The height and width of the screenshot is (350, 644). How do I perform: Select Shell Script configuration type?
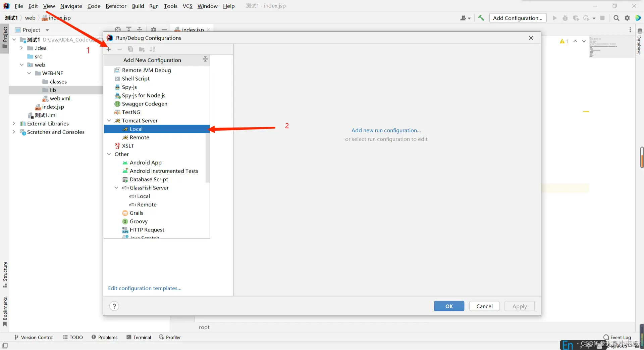click(x=157, y=79)
